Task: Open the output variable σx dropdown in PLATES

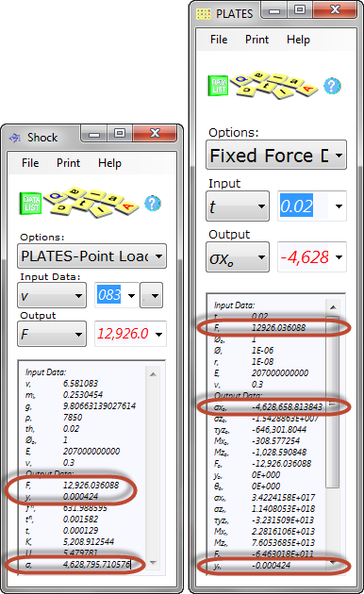Action: click(261, 256)
